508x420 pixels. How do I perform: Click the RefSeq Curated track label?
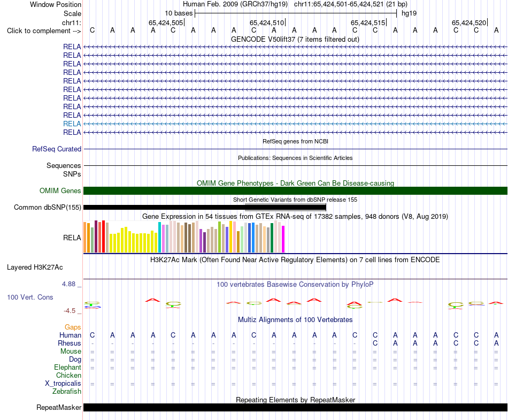57,149
